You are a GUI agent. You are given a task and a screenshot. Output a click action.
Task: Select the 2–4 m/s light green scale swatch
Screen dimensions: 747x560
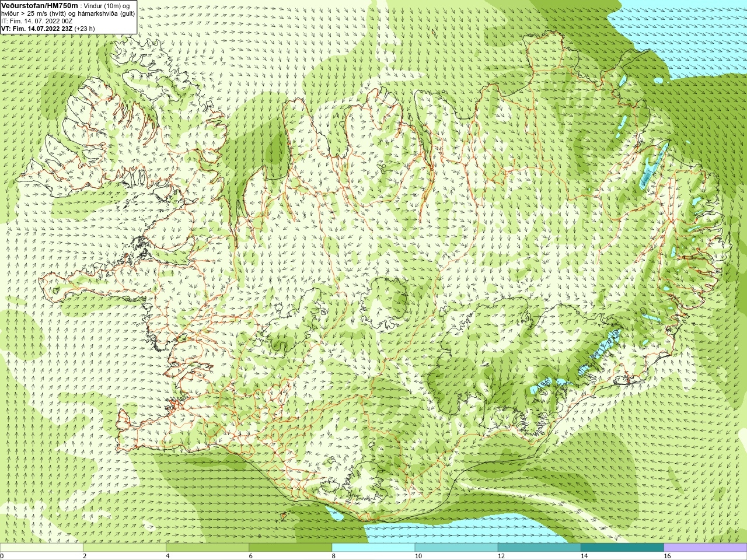pyautogui.click(x=124, y=547)
